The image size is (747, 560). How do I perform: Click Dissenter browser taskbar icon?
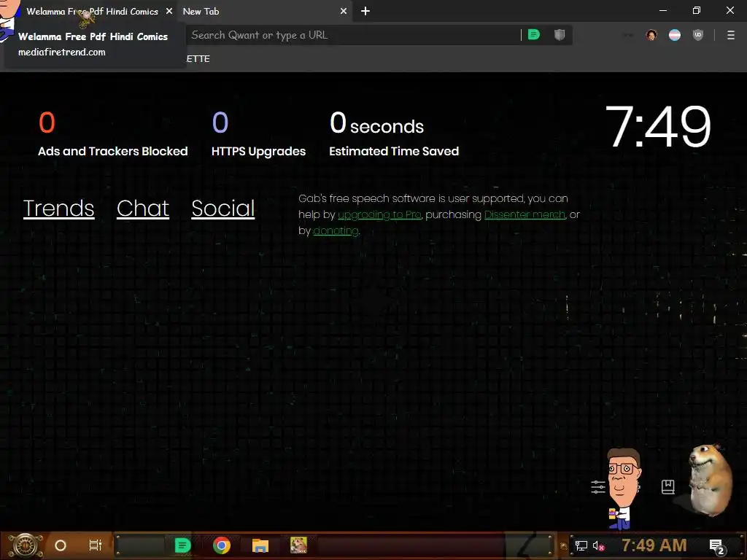pyautogui.click(x=182, y=545)
